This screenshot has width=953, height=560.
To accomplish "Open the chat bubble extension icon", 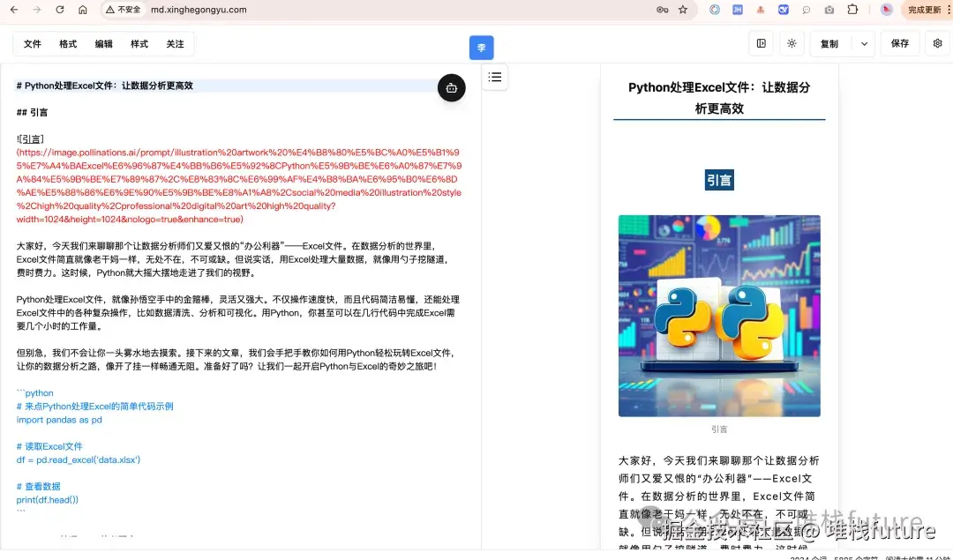I will click(807, 10).
